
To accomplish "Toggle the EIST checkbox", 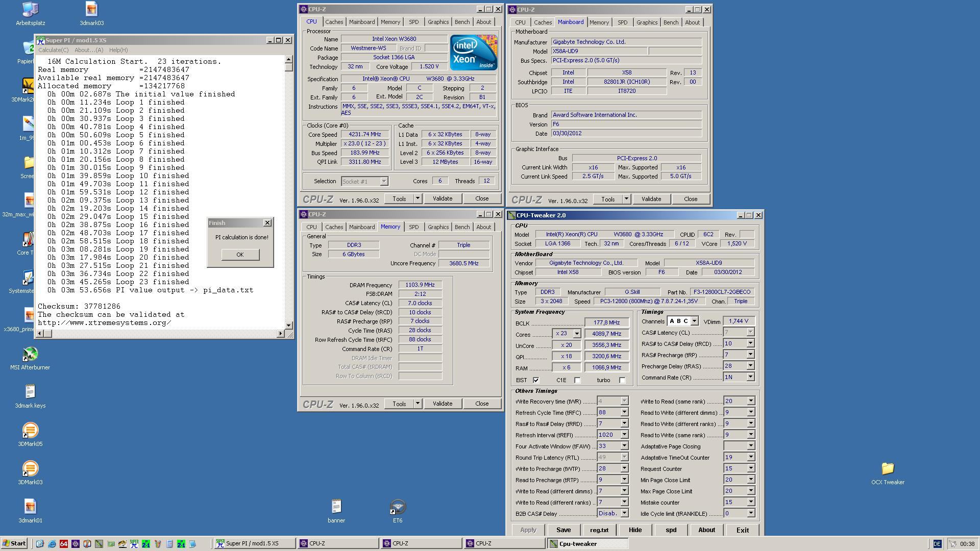I will pos(536,380).
